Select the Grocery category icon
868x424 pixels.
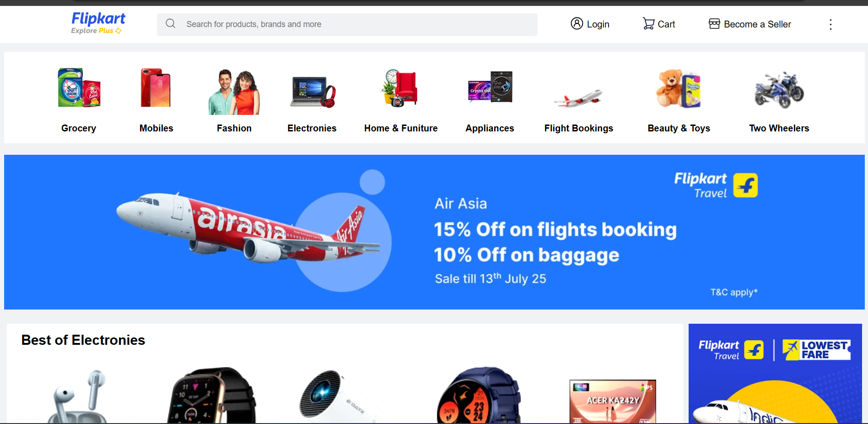(x=79, y=88)
